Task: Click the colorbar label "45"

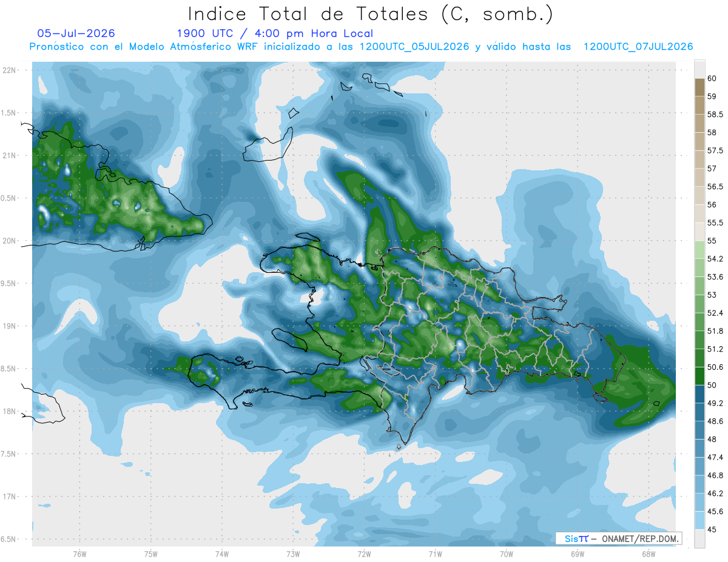Action: 713,530
